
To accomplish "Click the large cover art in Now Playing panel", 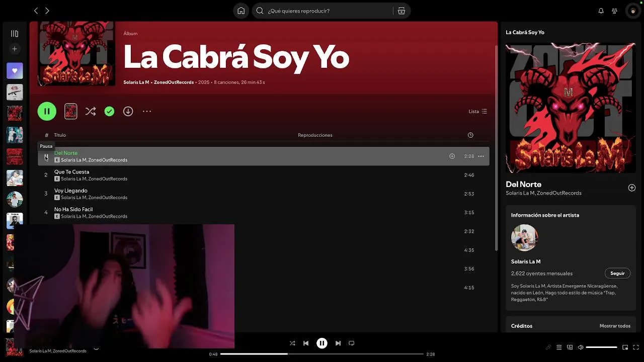I will (571, 108).
